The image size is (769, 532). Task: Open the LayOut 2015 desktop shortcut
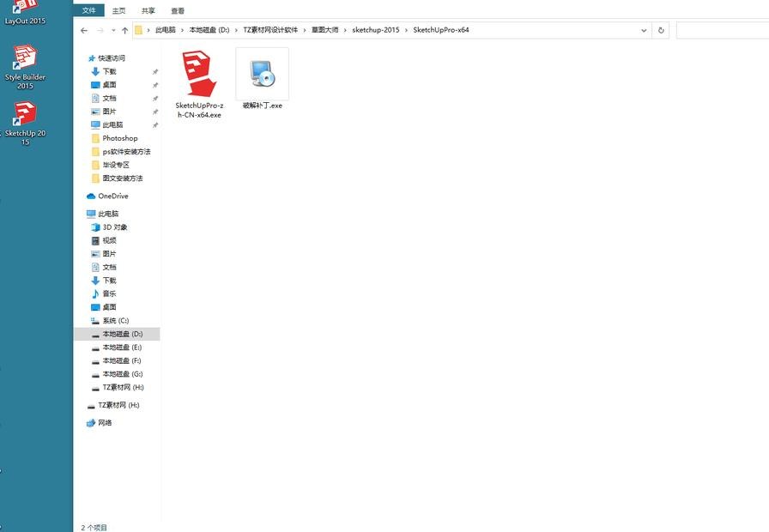click(x=25, y=12)
